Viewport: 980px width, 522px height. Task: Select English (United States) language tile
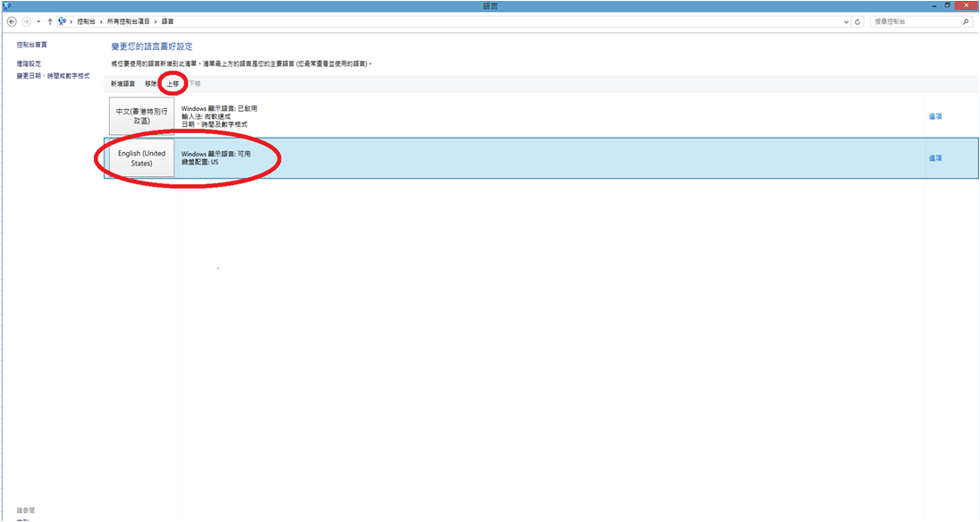coord(141,158)
